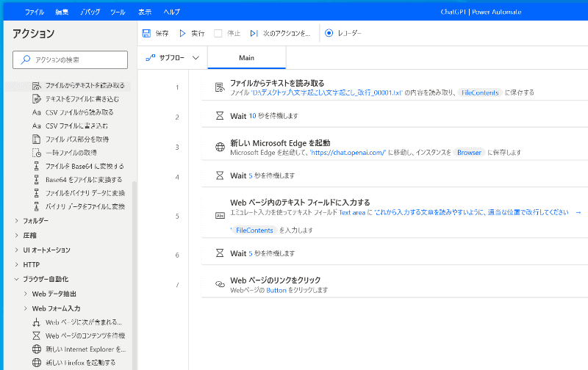The height and width of the screenshot is (370, 588).
Task: Click the actions panel vertical scrollbar
Action: tap(135, 275)
